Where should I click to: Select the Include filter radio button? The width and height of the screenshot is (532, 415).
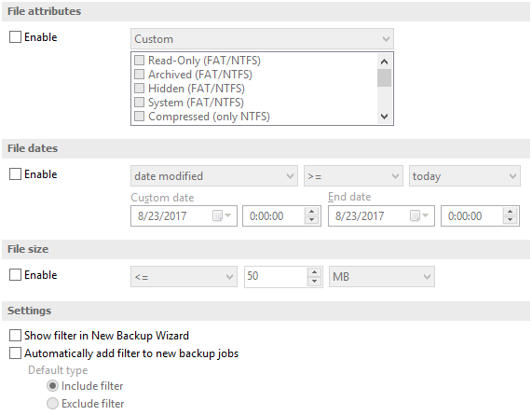pyautogui.click(x=52, y=386)
